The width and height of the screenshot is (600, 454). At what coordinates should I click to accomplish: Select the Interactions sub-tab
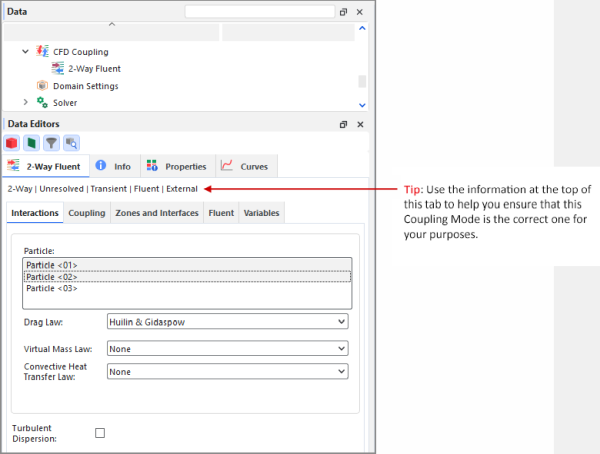click(35, 213)
